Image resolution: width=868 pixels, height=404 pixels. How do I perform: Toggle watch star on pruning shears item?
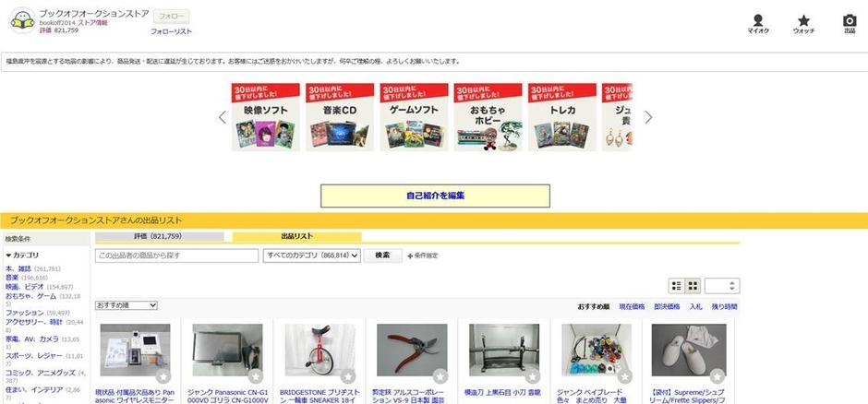[x=440, y=376]
